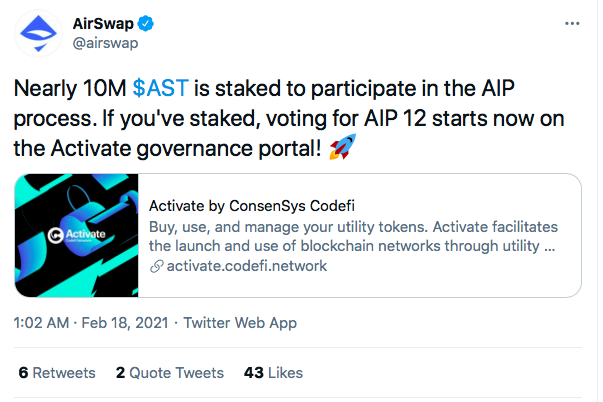View the 2 Quote Tweets
This screenshot has width=603, height=402.
pos(170,373)
